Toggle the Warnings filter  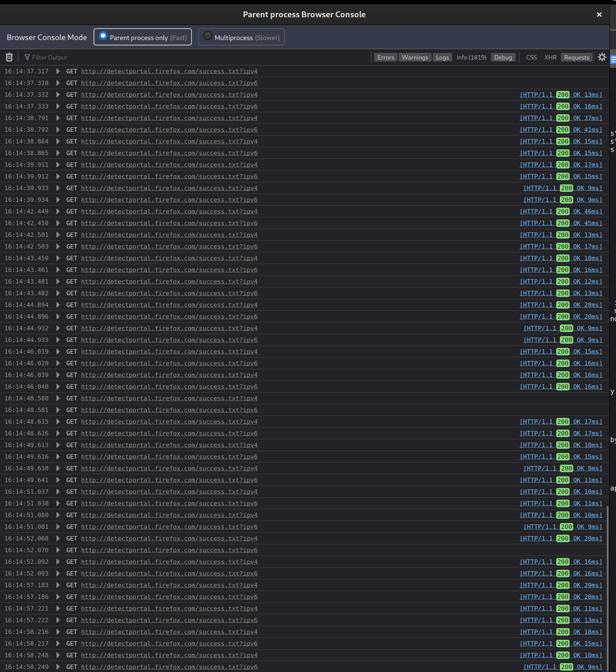coord(415,57)
